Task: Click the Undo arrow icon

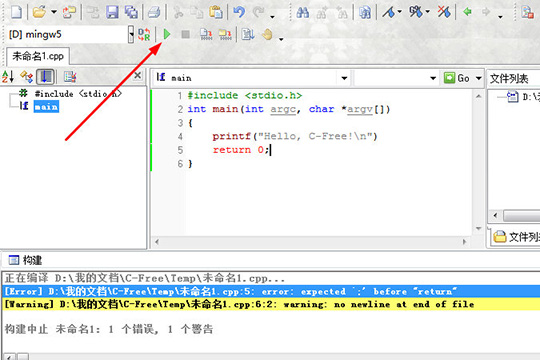Action: [x=239, y=12]
